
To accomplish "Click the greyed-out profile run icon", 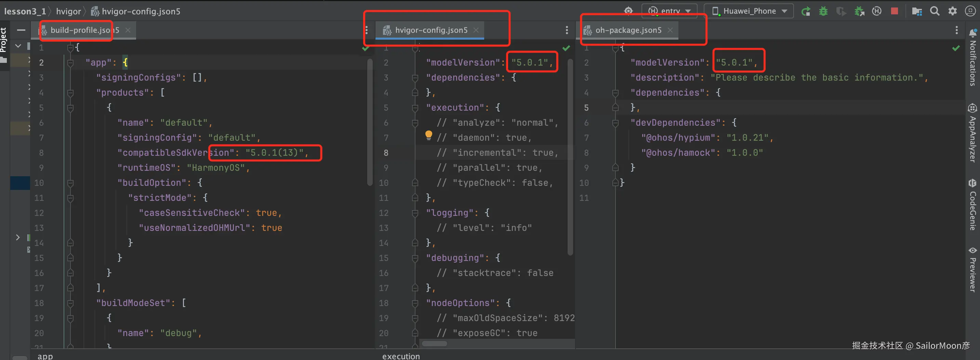I will 841,11.
